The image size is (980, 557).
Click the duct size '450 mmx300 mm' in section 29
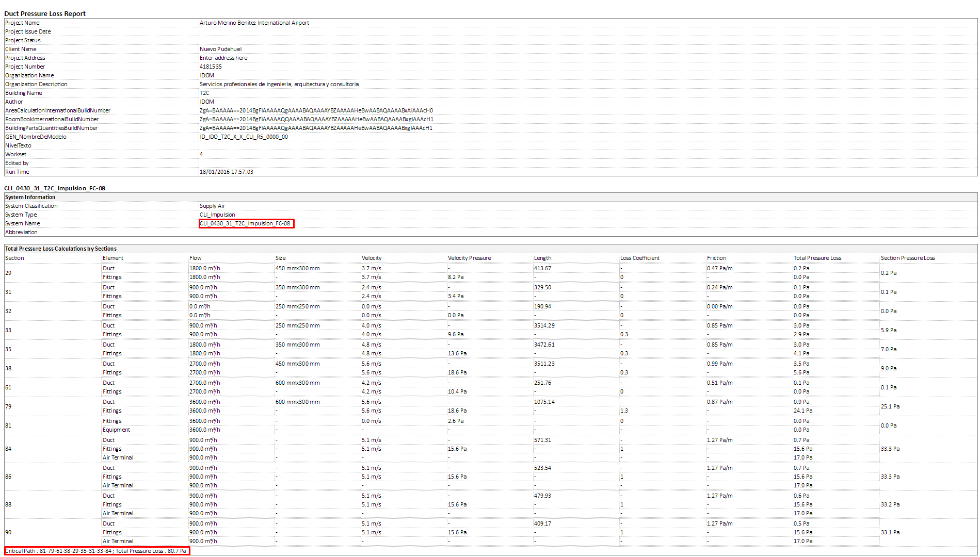pos(297,268)
